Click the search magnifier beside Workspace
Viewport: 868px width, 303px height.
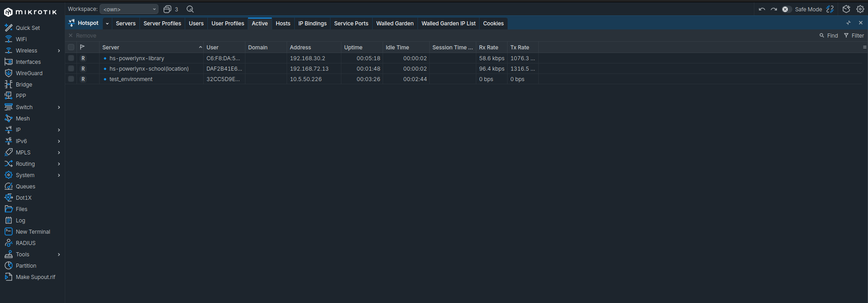click(190, 9)
